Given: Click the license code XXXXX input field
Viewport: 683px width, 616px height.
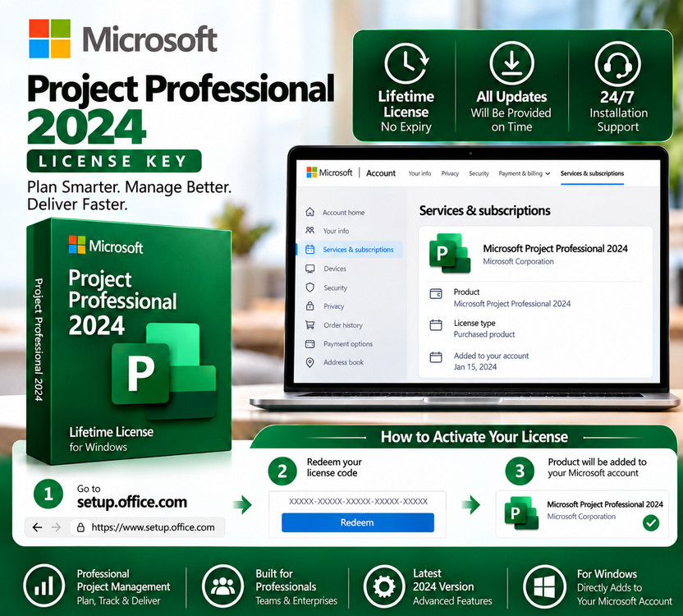Looking at the screenshot, I should point(358,501).
